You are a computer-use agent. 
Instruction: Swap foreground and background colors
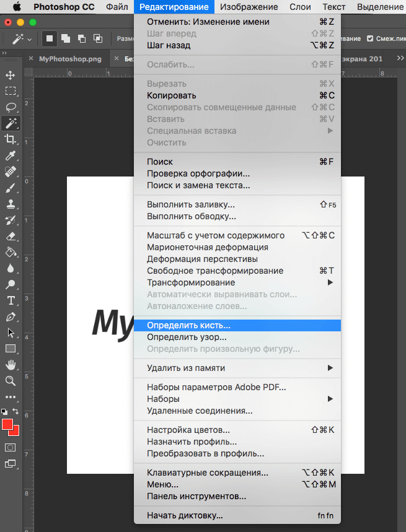(15, 411)
